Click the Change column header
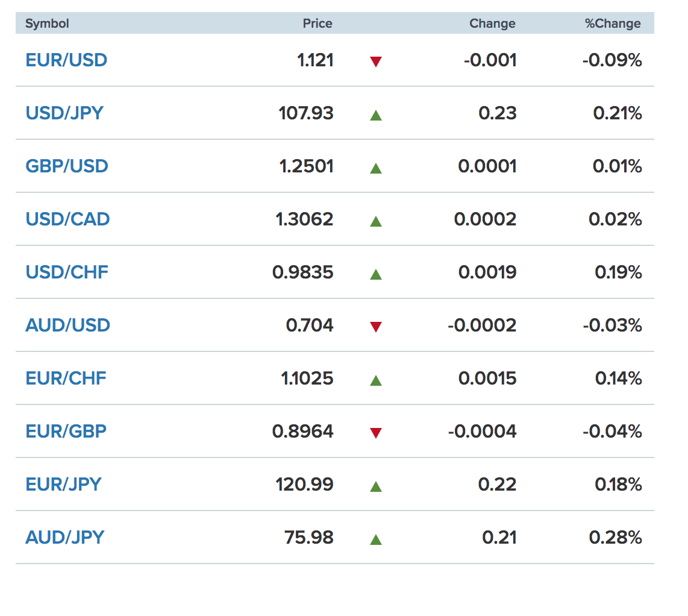Screen dimensions: 688x616 (492, 24)
